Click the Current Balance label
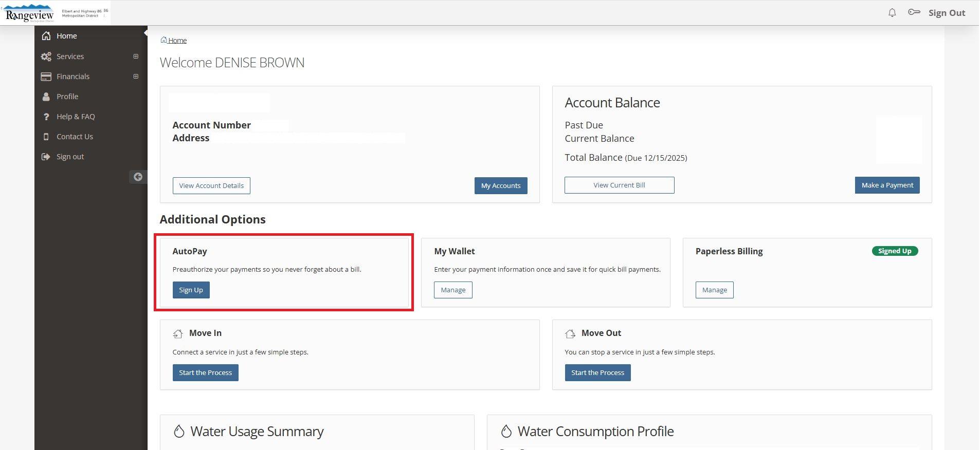Screen dimensions: 980x450 [x=599, y=138]
